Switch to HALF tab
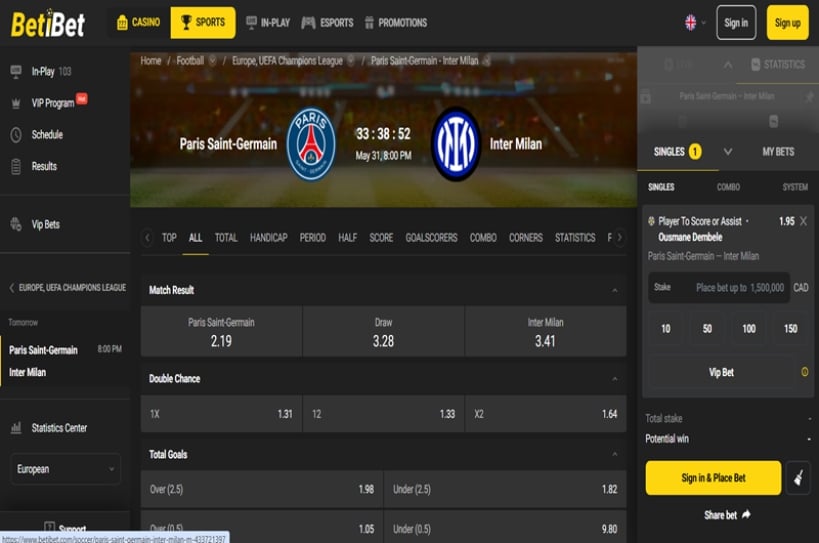This screenshot has height=543, width=819. pyautogui.click(x=347, y=238)
